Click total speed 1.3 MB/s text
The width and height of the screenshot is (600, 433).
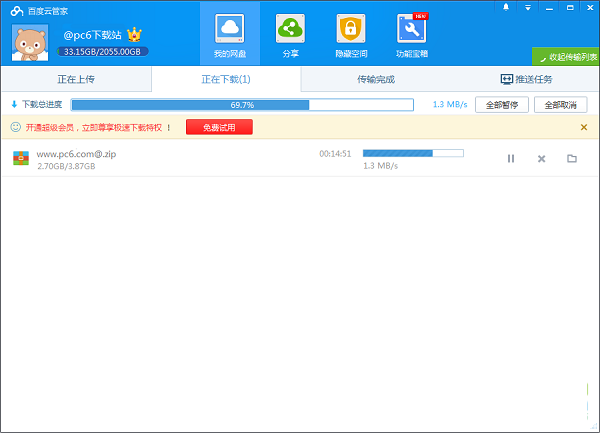click(450, 104)
